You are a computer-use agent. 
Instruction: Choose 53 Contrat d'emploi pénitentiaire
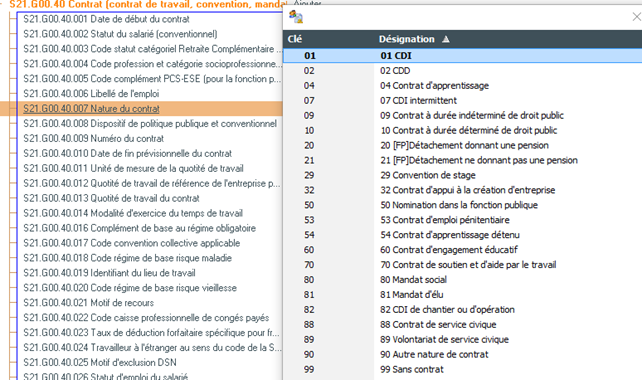445,220
